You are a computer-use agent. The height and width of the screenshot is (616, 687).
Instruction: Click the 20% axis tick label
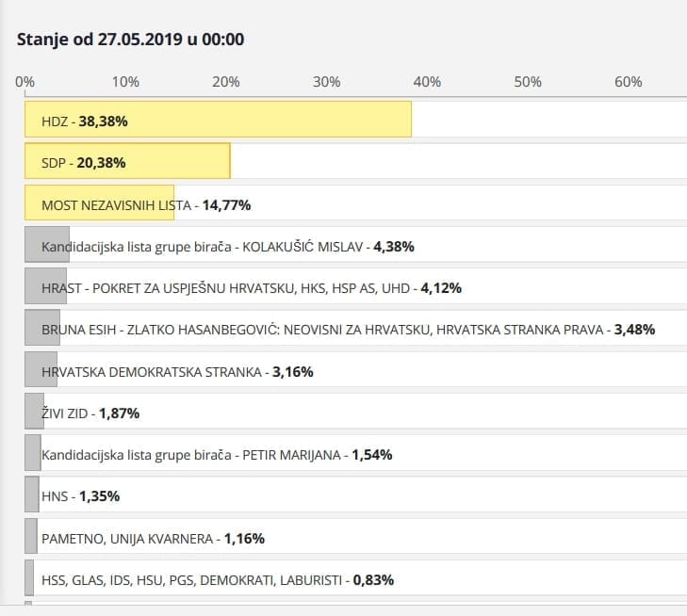click(226, 82)
